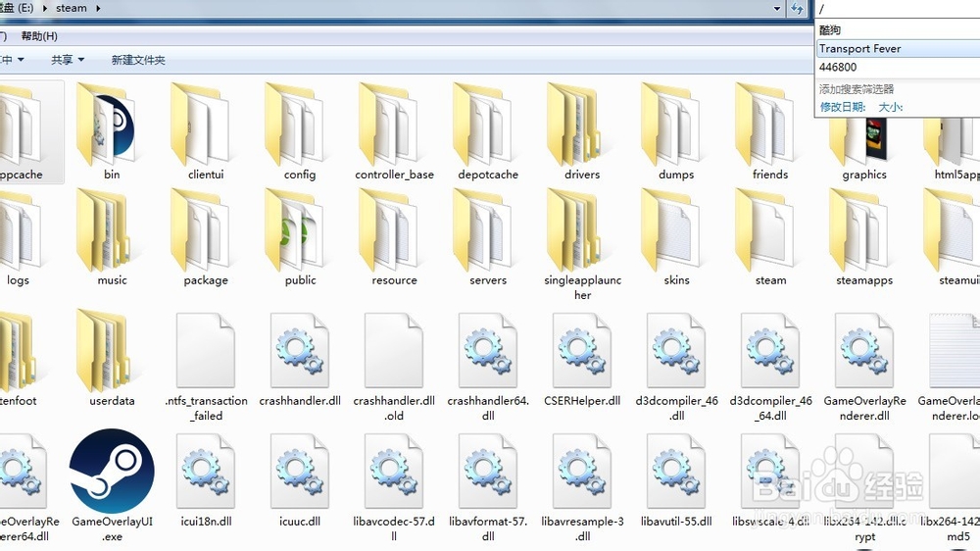Open the public folder

pyautogui.click(x=300, y=237)
